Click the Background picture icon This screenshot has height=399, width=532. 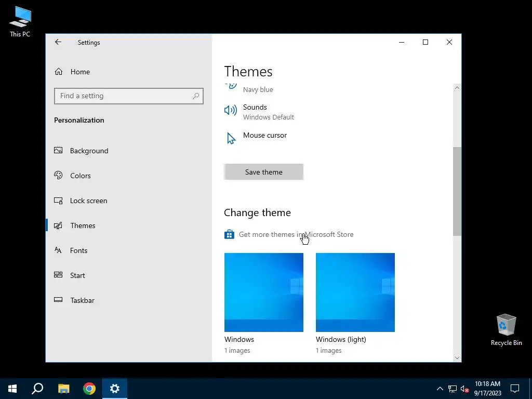tap(58, 150)
